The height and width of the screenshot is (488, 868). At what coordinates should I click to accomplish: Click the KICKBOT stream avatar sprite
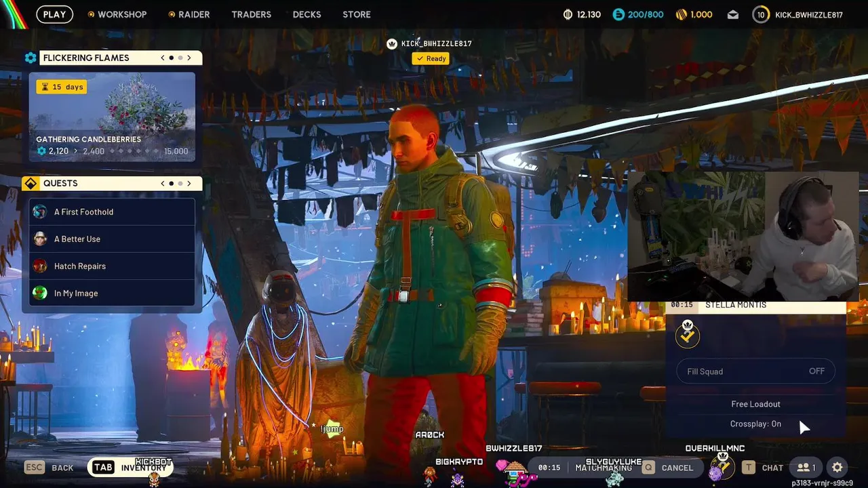pyautogui.click(x=154, y=479)
